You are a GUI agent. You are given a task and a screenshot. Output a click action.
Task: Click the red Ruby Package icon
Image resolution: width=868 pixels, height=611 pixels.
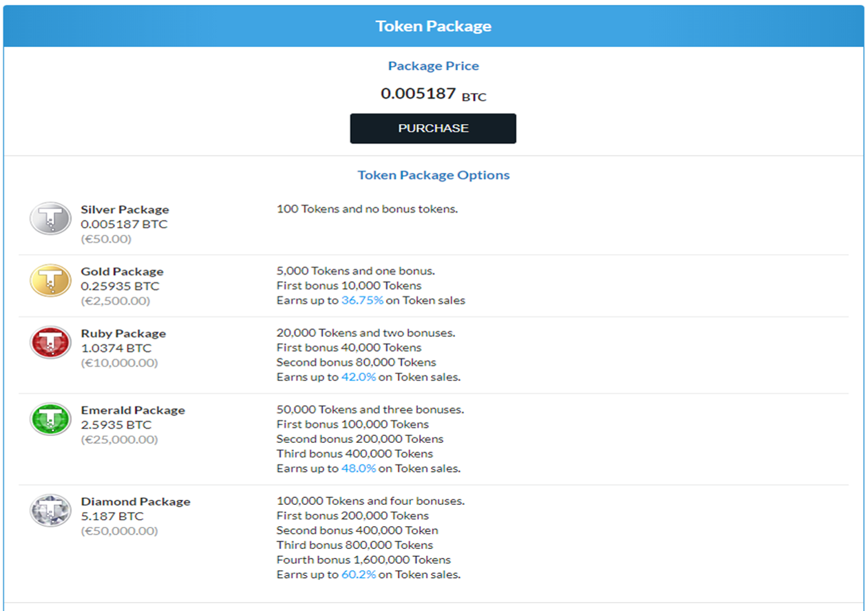pos(50,342)
